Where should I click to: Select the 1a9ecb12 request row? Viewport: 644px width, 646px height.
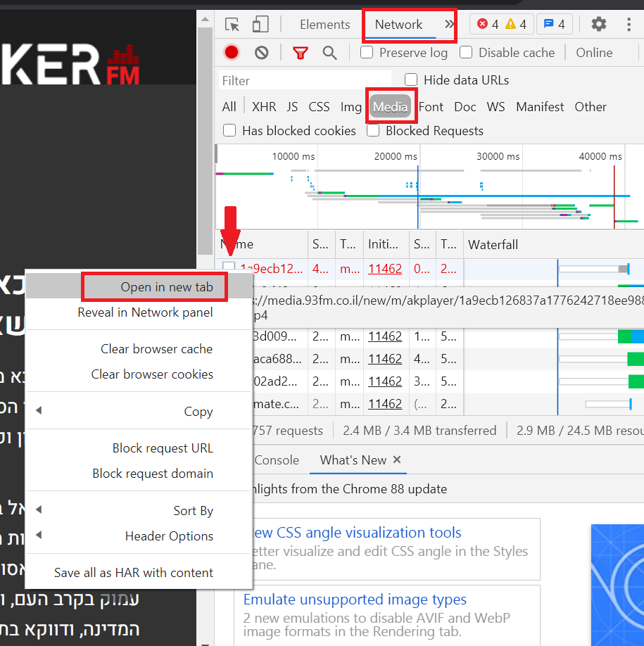430,269
